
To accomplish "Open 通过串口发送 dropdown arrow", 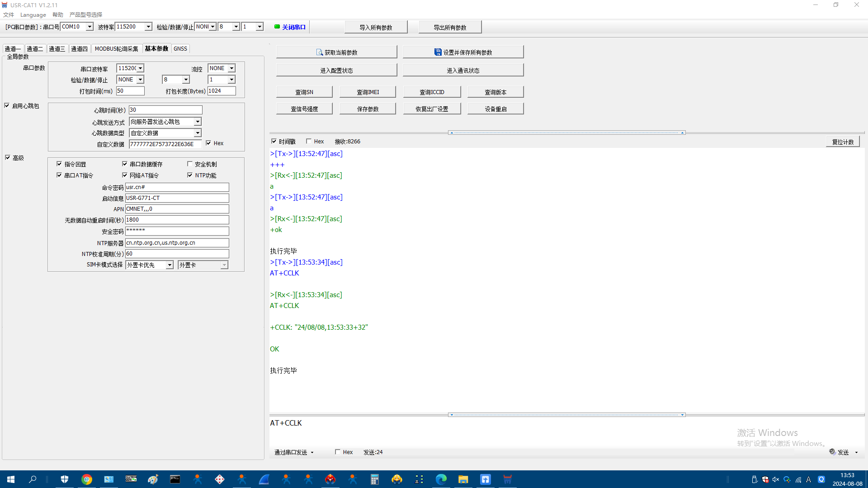I will [312, 452].
